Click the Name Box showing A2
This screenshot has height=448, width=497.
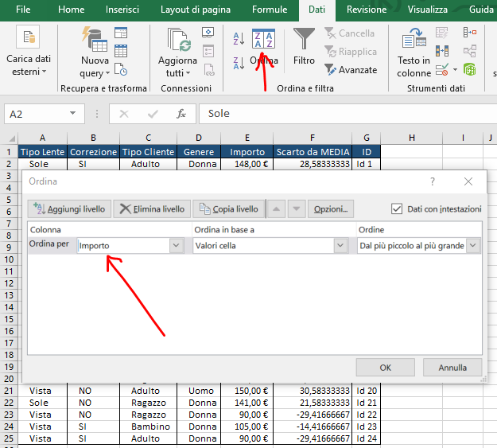point(48,114)
